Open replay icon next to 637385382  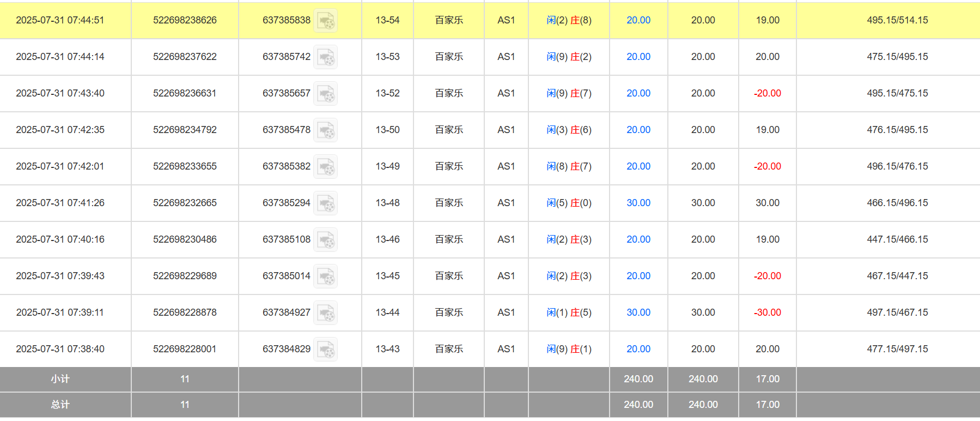326,167
